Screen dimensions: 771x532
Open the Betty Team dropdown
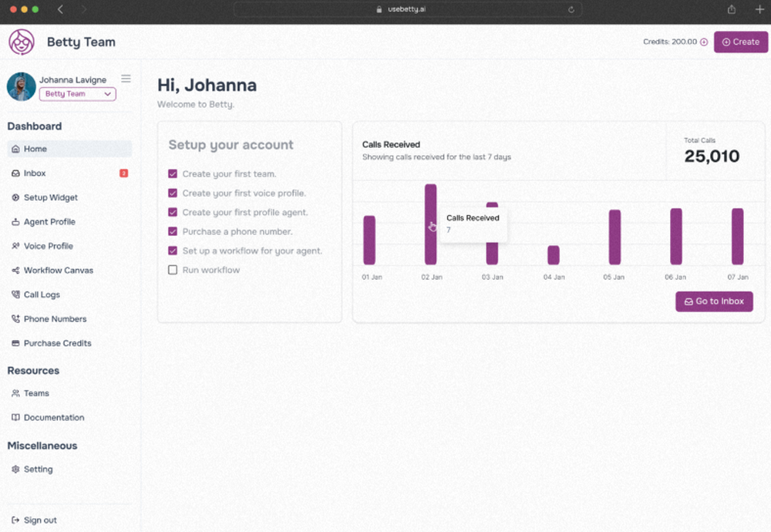tap(78, 94)
